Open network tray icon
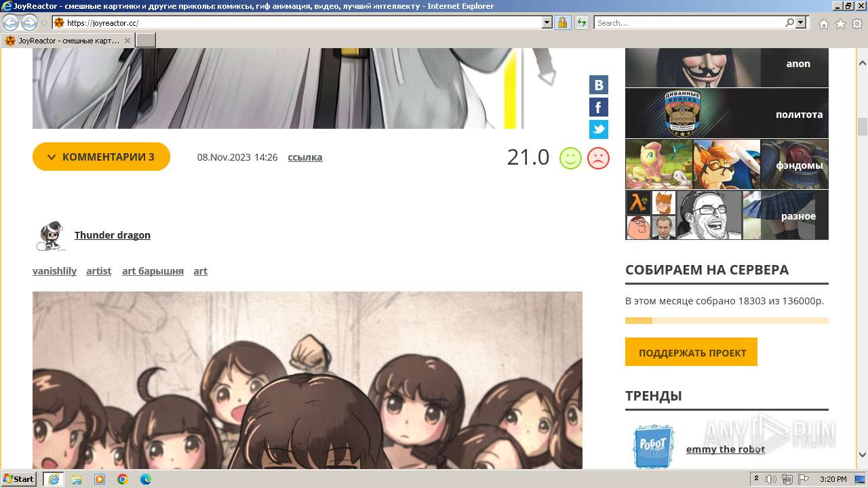Viewport: 868px width, 488px height. pyautogui.click(x=788, y=479)
